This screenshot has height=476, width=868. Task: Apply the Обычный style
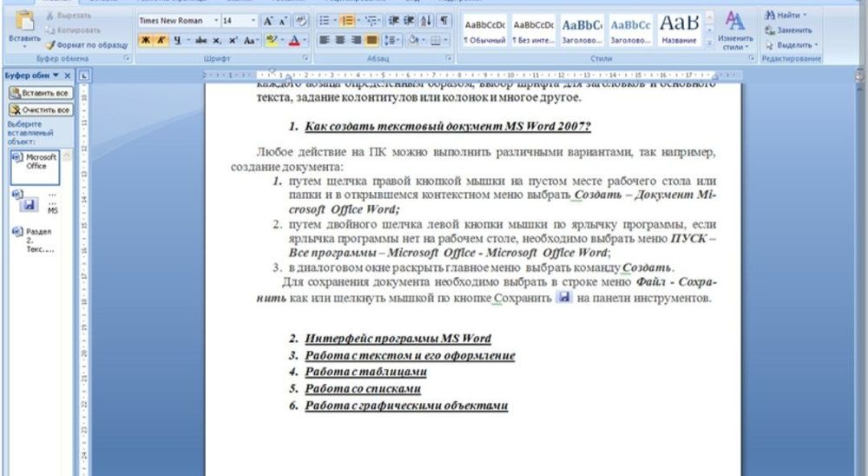click(x=484, y=31)
